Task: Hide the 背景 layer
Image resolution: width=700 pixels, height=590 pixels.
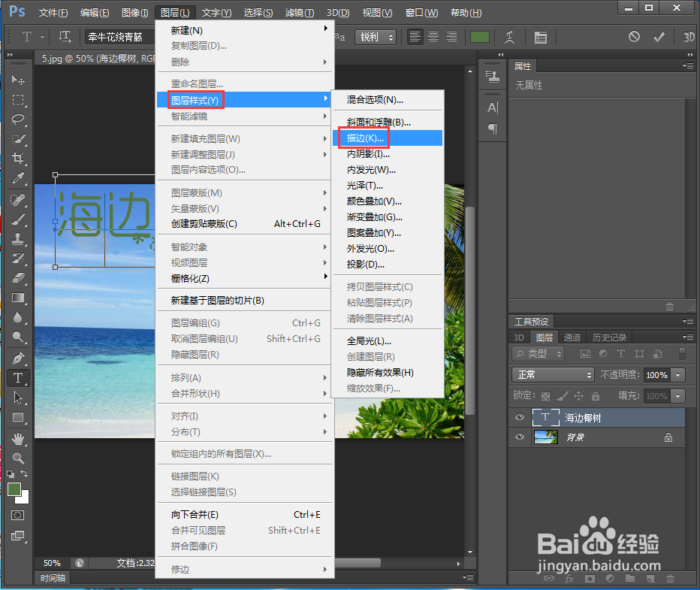Action: [519, 437]
